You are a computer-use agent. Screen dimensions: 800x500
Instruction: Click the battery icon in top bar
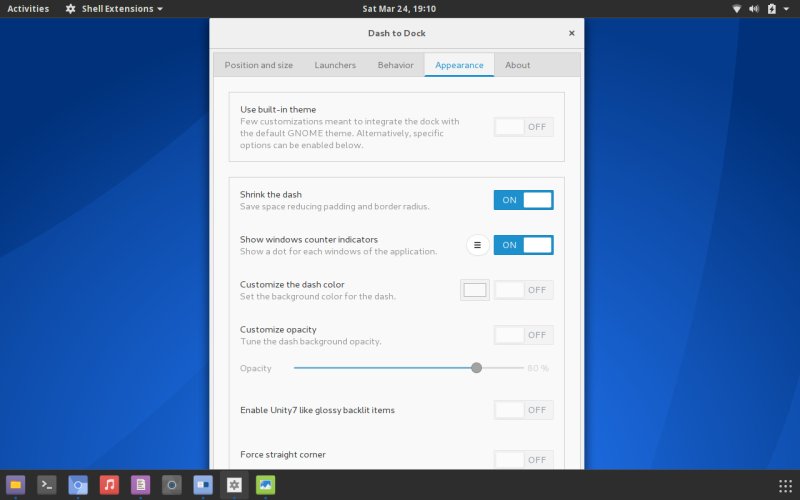tap(771, 9)
